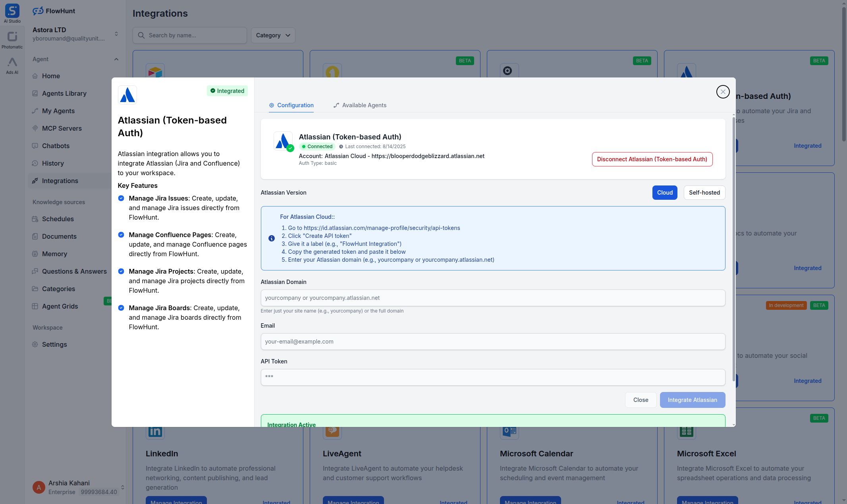This screenshot has width=847, height=504.
Task: Open the Category filter dropdown
Action: (x=273, y=35)
